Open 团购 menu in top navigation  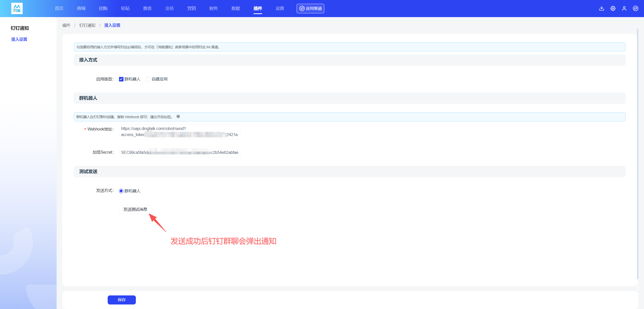coord(103,8)
